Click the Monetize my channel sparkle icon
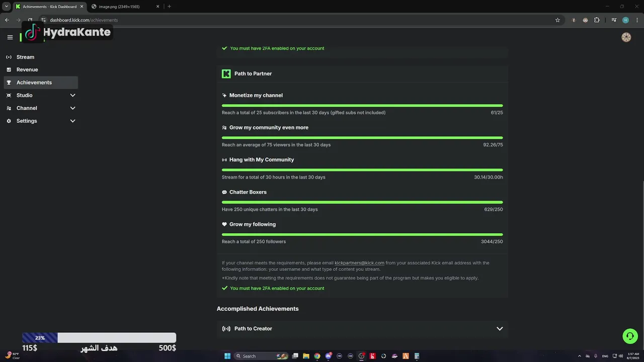 (224, 96)
